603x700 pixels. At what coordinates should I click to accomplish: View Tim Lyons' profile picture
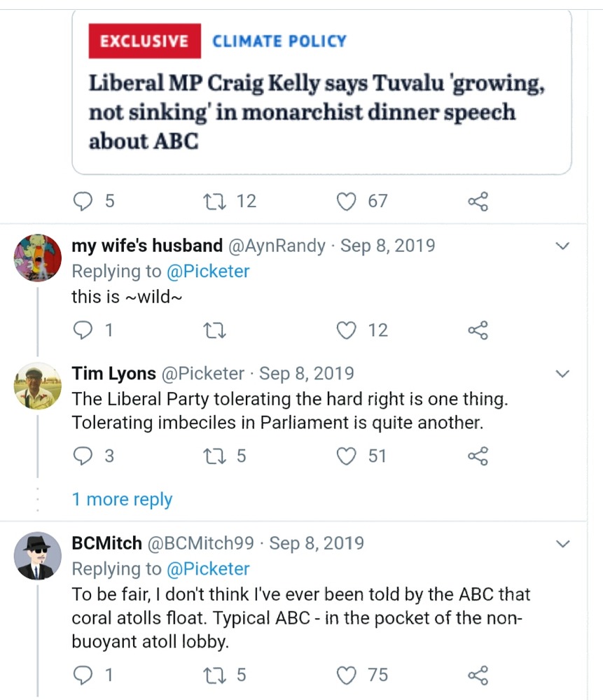click(38, 386)
